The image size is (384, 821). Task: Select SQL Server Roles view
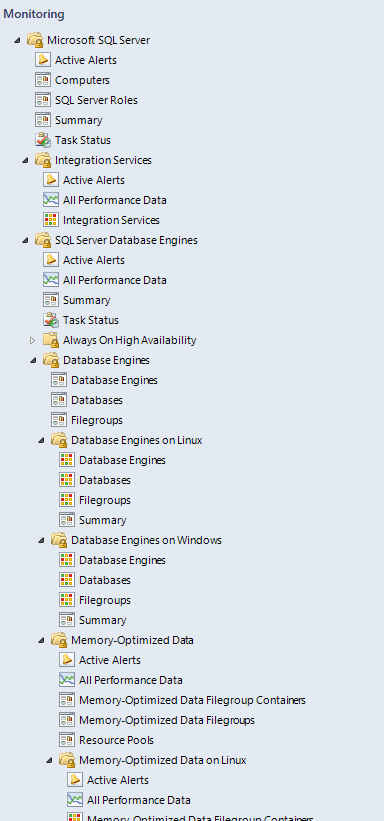coord(96,100)
